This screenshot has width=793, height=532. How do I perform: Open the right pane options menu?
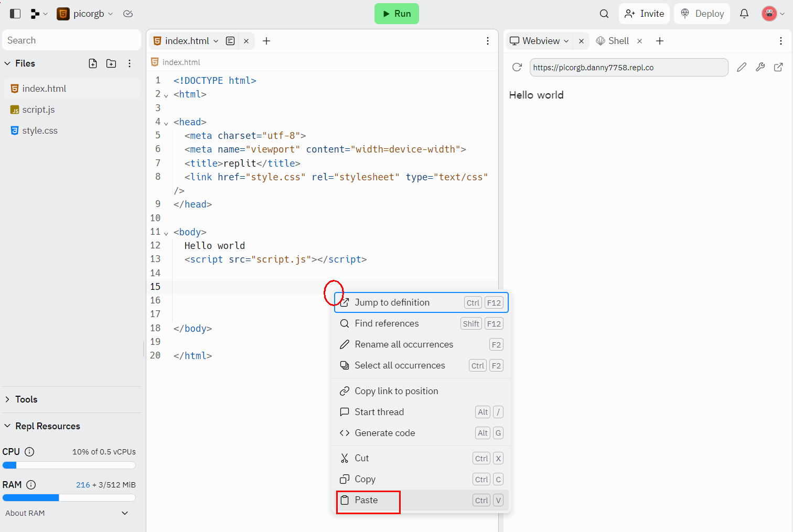(781, 41)
